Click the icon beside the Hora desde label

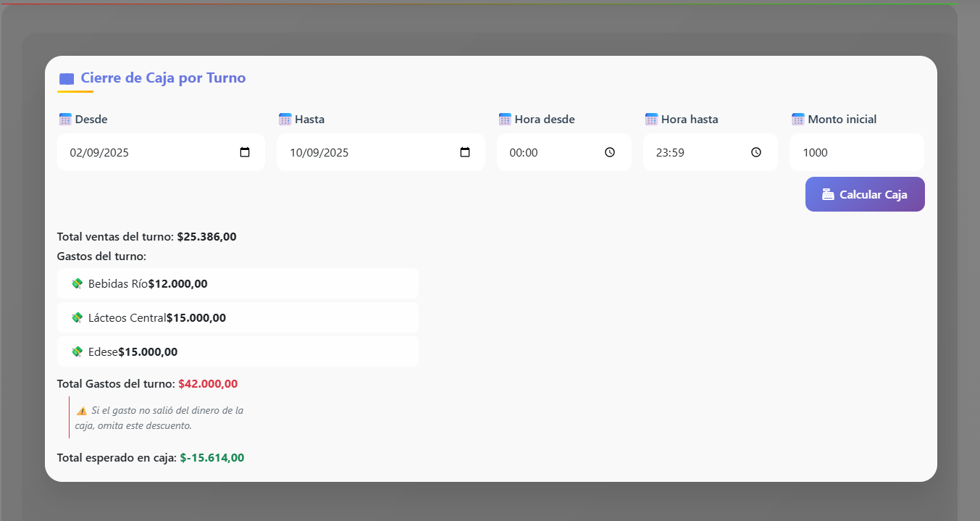point(506,120)
